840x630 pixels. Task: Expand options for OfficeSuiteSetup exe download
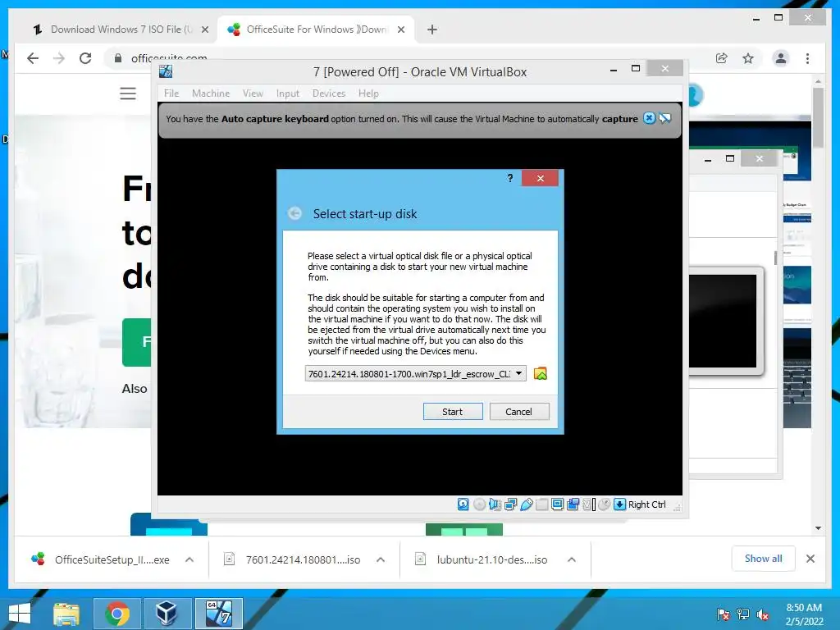click(189, 559)
